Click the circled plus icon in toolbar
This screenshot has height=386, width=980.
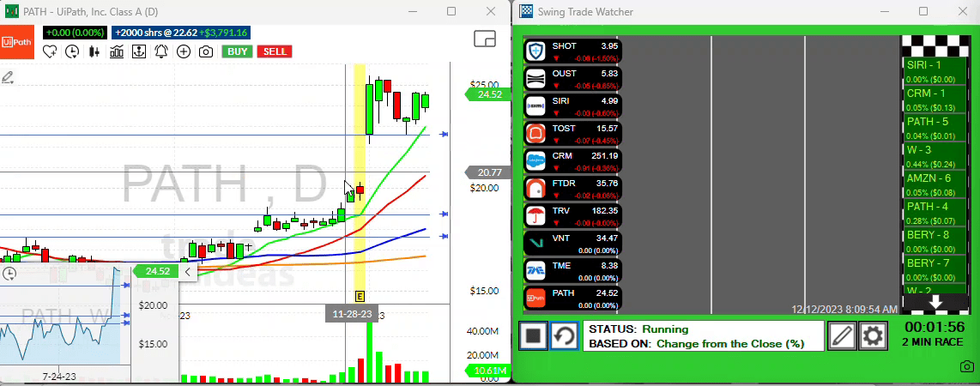(183, 51)
